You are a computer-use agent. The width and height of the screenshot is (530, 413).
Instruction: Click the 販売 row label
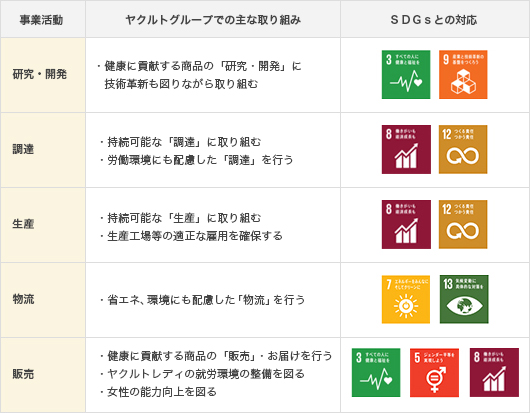click(x=23, y=374)
